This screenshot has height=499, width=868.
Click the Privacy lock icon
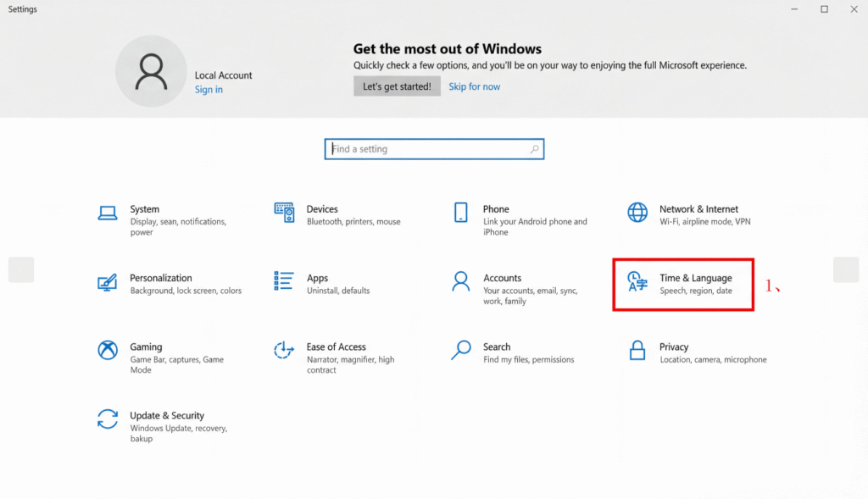(637, 350)
